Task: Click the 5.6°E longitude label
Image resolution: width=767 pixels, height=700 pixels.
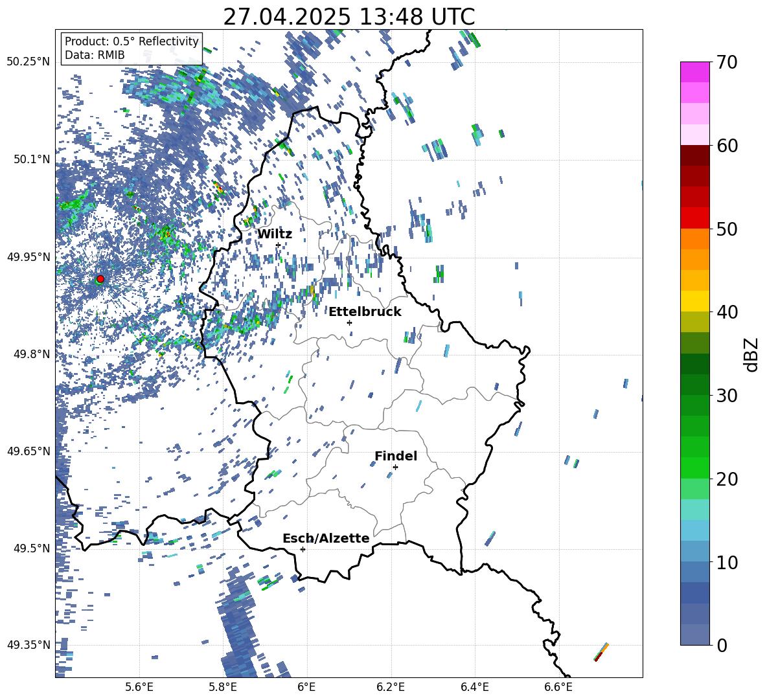Action: [139, 687]
